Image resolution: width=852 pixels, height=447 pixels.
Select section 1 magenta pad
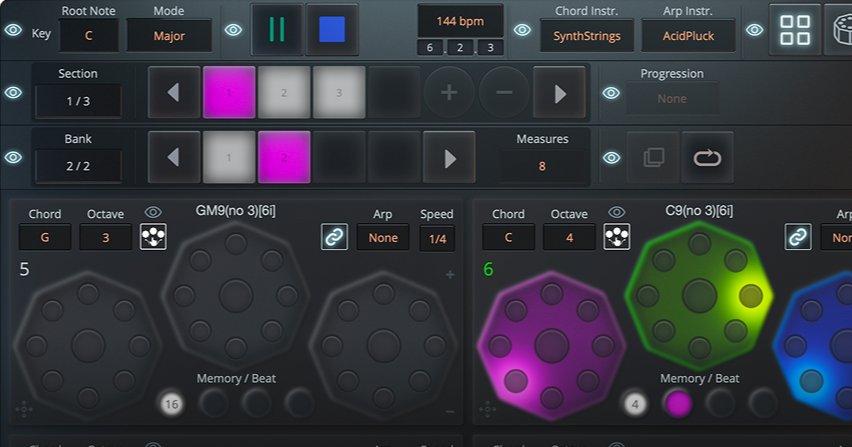pyautogui.click(x=229, y=93)
